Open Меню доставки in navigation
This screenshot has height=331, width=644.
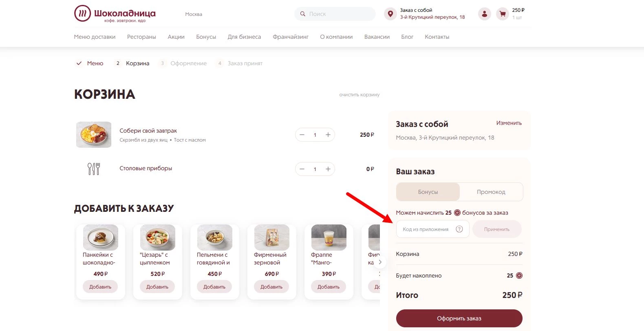point(95,37)
